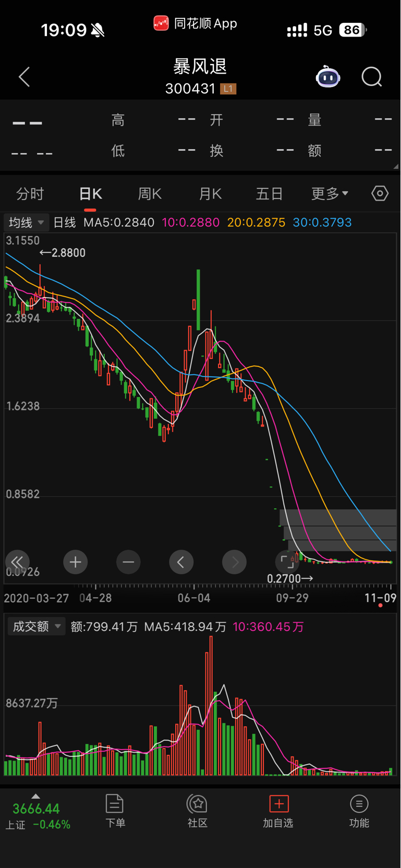Tap the muted bell status icon
This screenshot has height=868, width=401.
point(98,30)
